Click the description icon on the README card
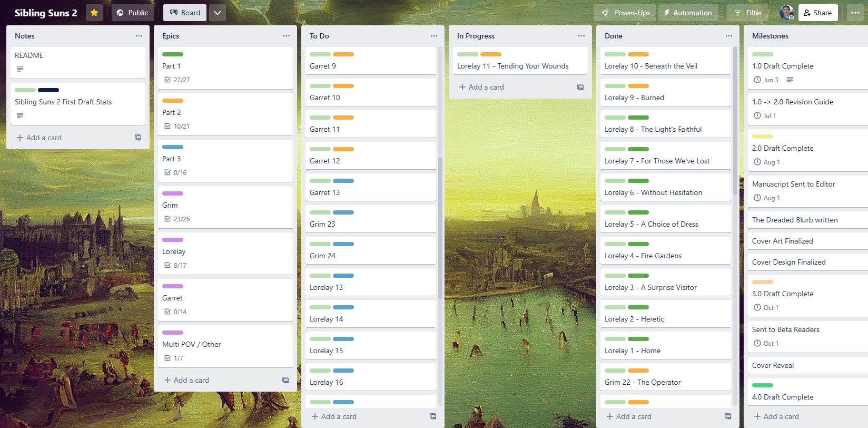This screenshot has height=428, width=868. [20, 69]
